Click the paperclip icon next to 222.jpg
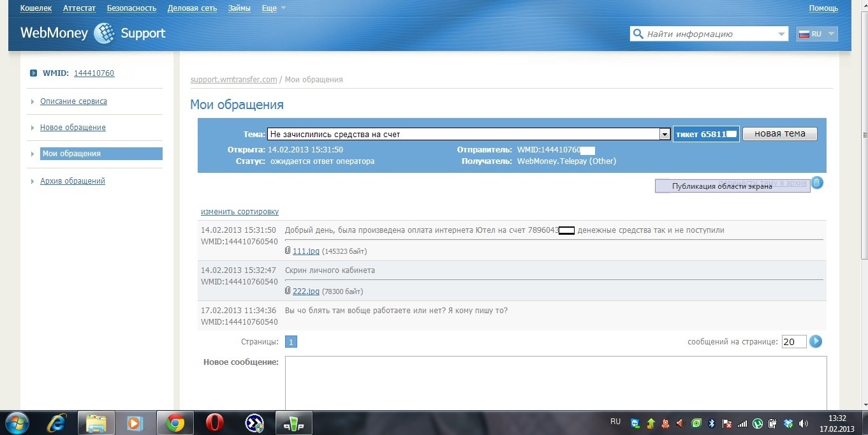 click(x=288, y=291)
